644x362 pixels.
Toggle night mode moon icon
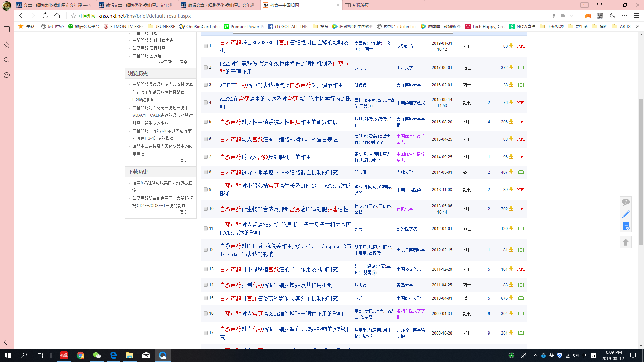point(612,16)
